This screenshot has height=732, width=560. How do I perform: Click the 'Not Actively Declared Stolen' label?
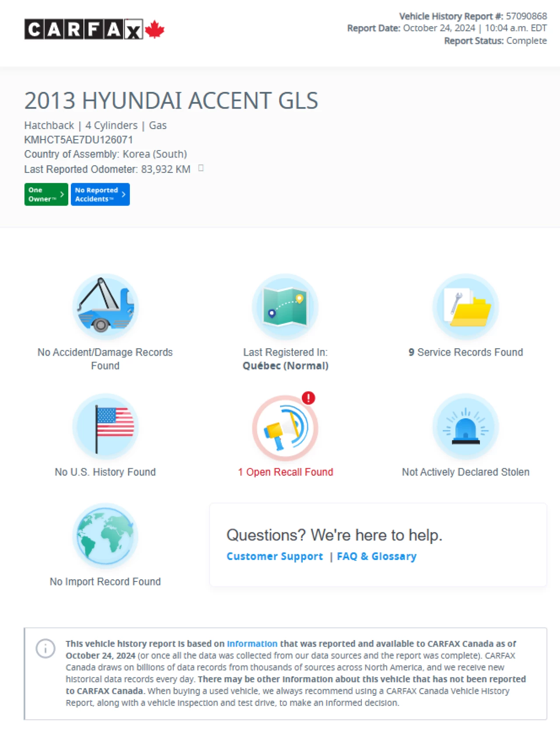coord(465,472)
